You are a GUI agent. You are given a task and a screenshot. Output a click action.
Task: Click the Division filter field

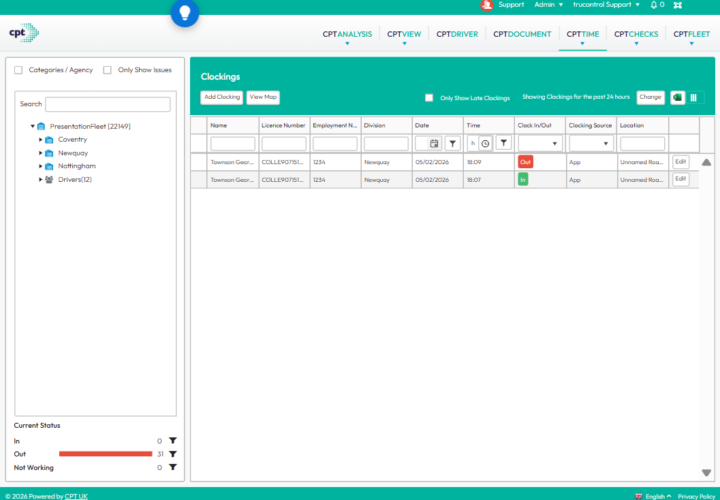click(x=386, y=144)
